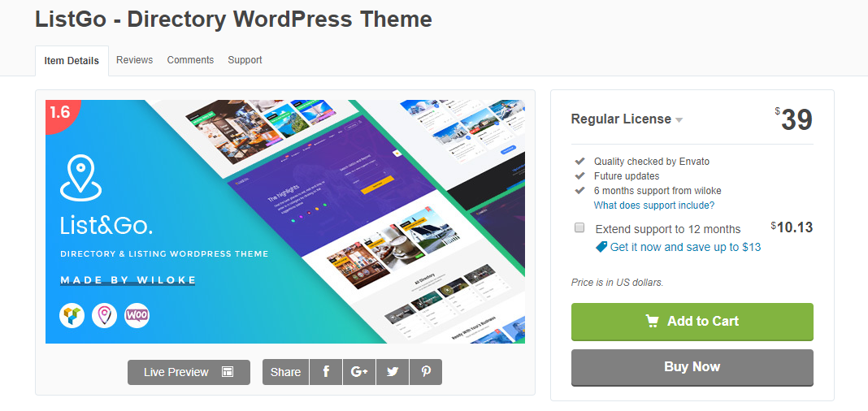Click MADE BY WILOKE text in preview
Image resolution: width=868 pixels, height=411 pixels.
pos(128,280)
